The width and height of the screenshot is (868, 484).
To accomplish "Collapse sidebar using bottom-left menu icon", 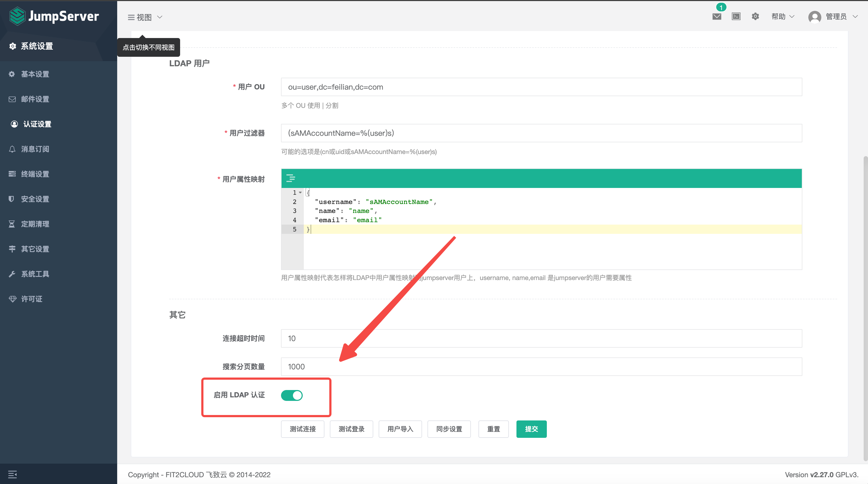I will pyautogui.click(x=12, y=474).
